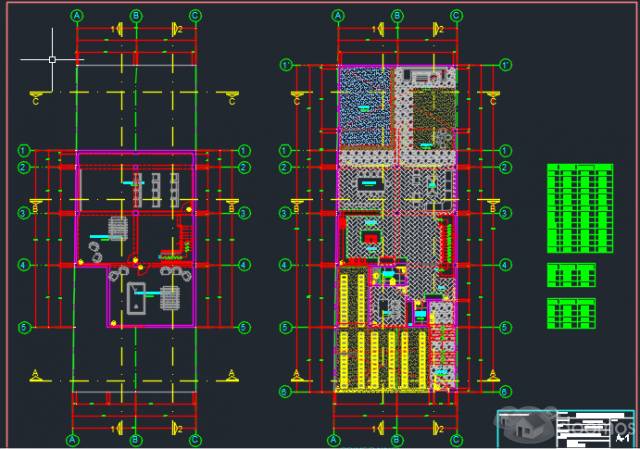Viewport: 640px width, 449px height.
Task: Select grid bubble 5 left of left plan
Action: tap(24, 327)
